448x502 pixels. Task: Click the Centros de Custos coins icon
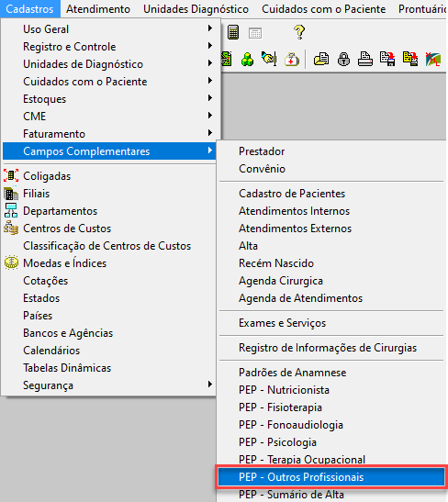point(11,228)
